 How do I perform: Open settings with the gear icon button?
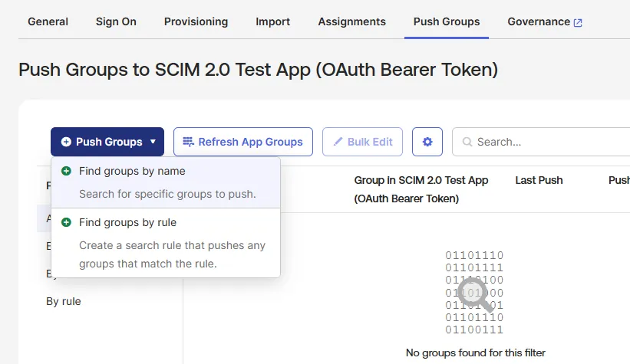(x=427, y=142)
